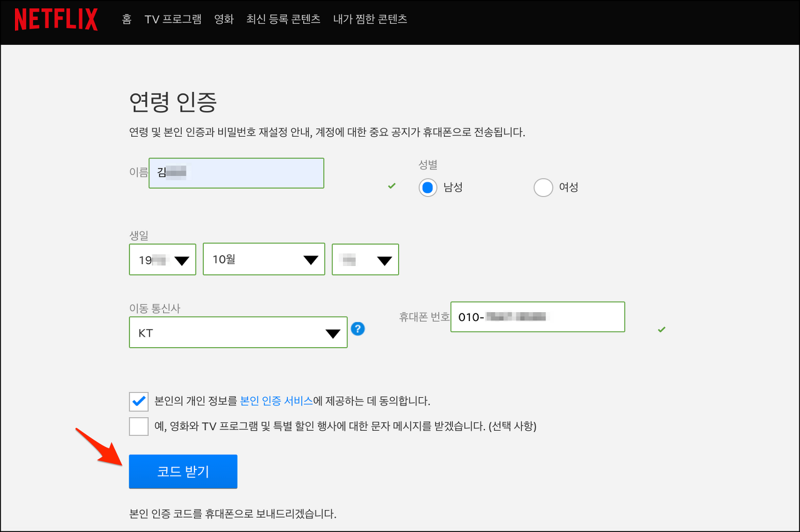Open the 10월 birth month dropdown
The image size is (800, 532).
click(x=264, y=259)
